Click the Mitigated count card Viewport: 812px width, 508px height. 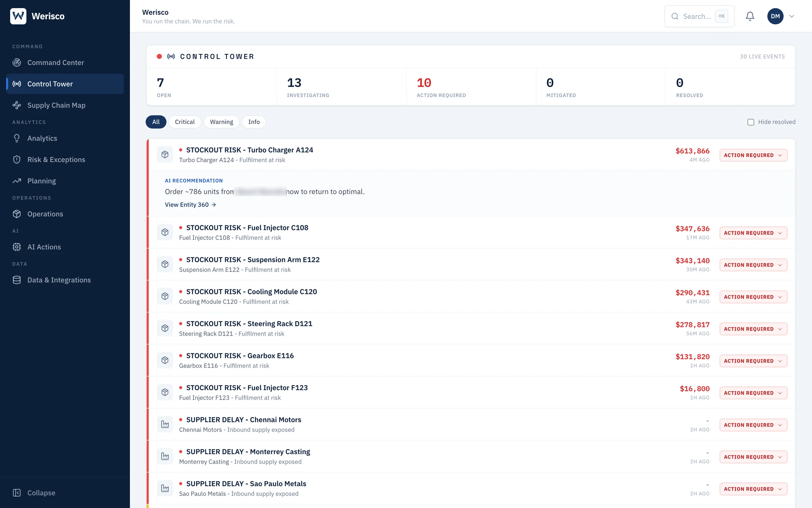[601, 87]
